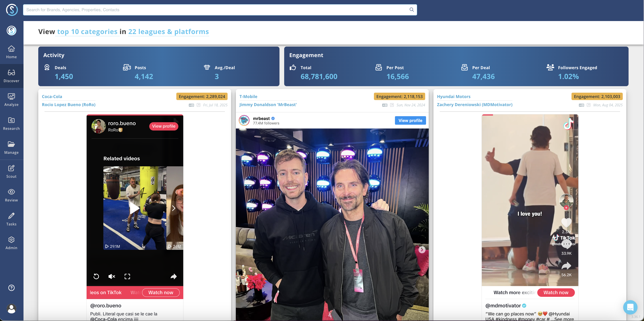Share the mdmotivator video with 56.2K shares
Viewport: 644px width, 321px height.
[566, 265]
